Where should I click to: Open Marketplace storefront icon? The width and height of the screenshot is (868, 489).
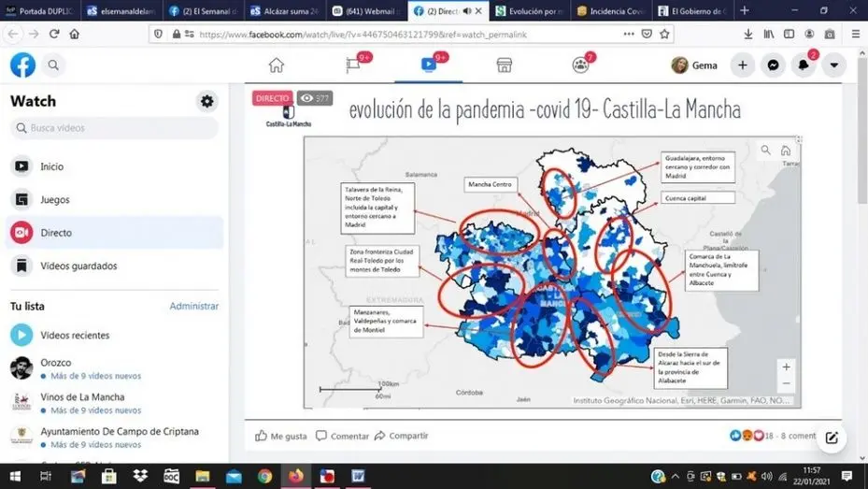click(504, 65)
